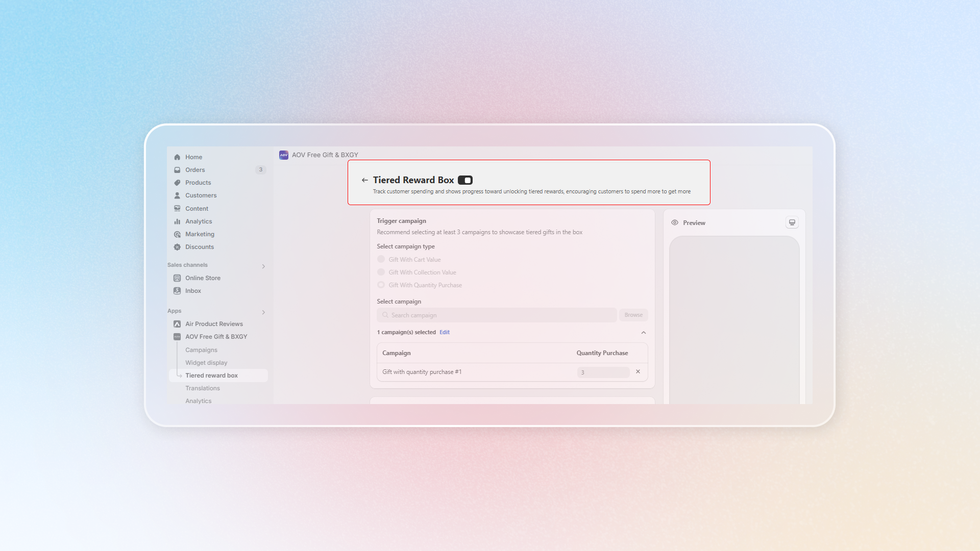Click the back arrow beside Tiered Reward Box
980x551 pixels.
[x=364, y=180]
